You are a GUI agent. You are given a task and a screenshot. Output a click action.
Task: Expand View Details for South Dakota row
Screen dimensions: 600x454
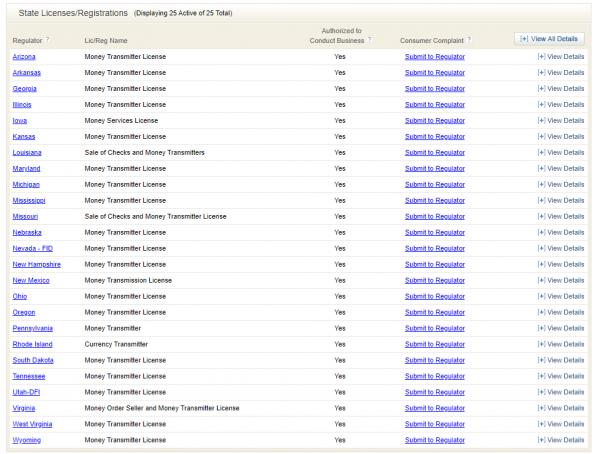pos(561,360)
